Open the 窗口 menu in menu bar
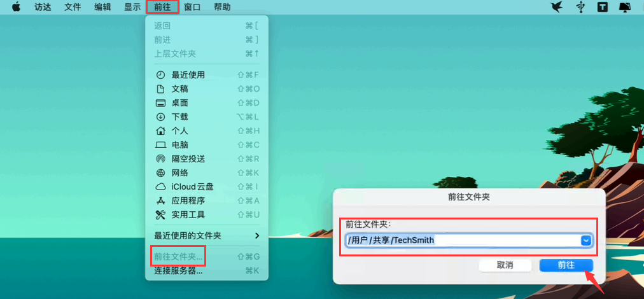Viewport: 644px width, 299px height. coord(192,7)
